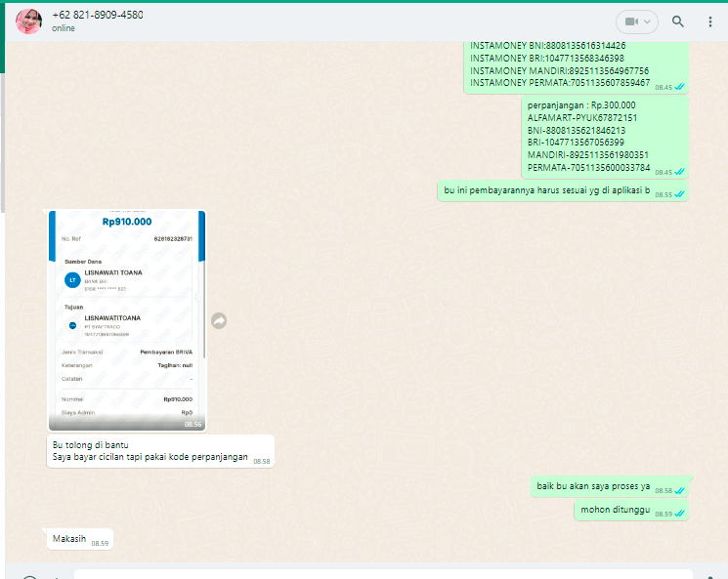Click read receipt ticks on 'mohon ditunggu'
This screenshot has width=728, height=579.
tap(680, 514)
